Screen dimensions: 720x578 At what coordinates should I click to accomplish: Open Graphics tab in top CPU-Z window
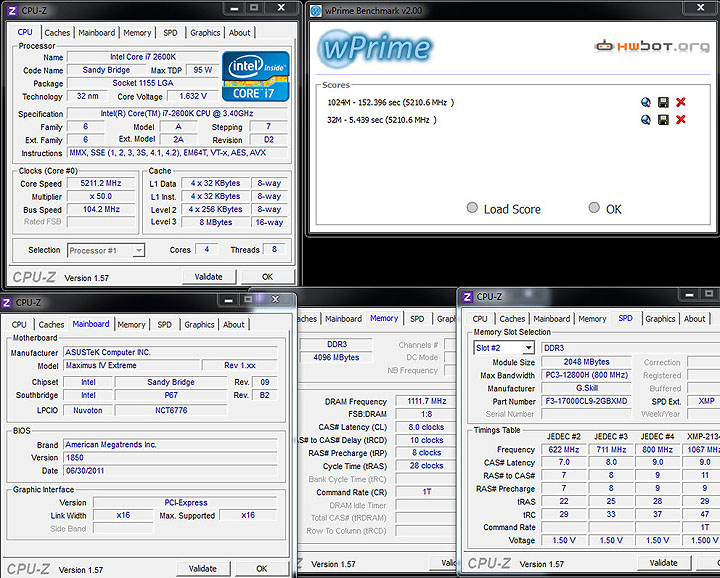[205, 33]
